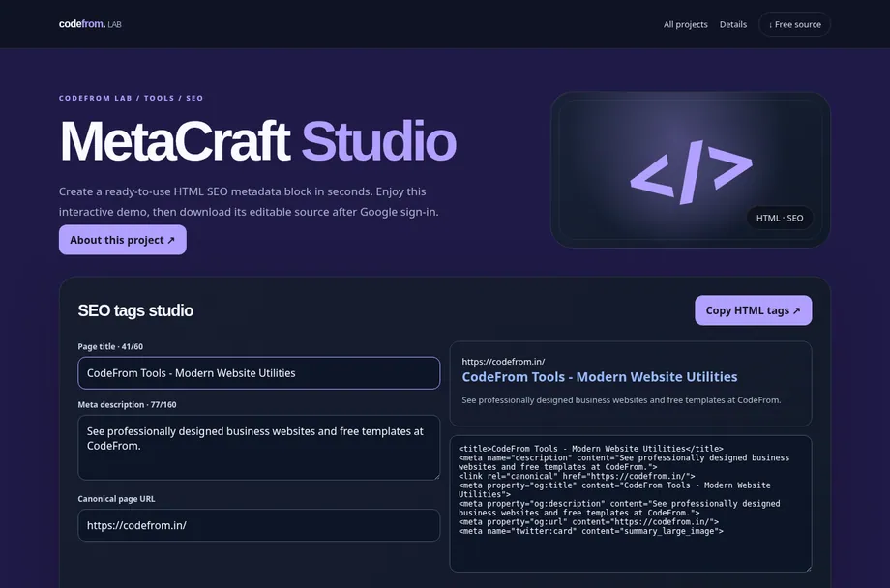Click the SEO tags studio heading
Viewport: 890px width, 588px height.
pyautogui.click(x=135, y=310)
